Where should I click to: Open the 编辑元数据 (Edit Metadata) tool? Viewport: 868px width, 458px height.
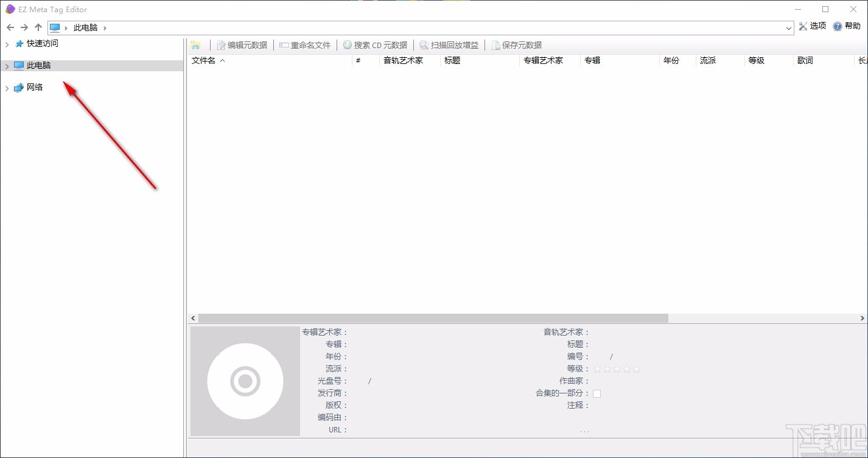click(242, 44)
